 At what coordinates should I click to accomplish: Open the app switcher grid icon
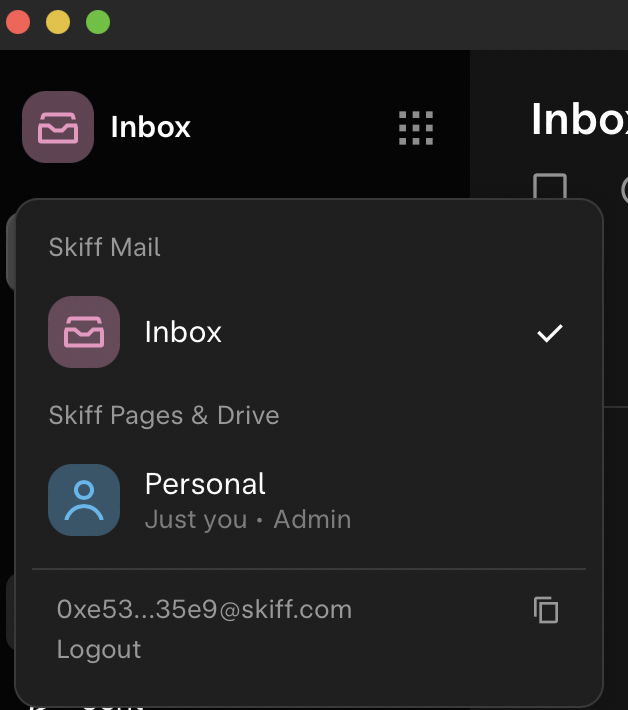click(x=416, y=128)
